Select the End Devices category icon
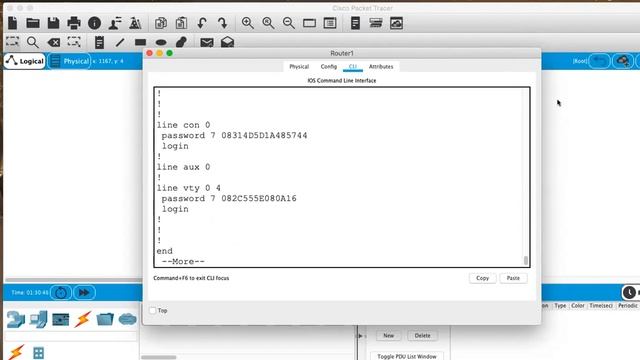640x360 pixels. tap(38, 319)
